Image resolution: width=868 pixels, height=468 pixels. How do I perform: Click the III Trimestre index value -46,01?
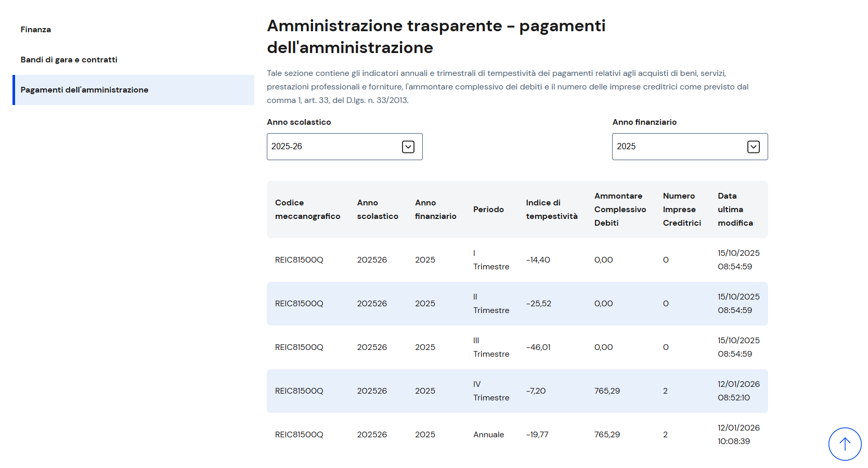[x=538, y=347]
